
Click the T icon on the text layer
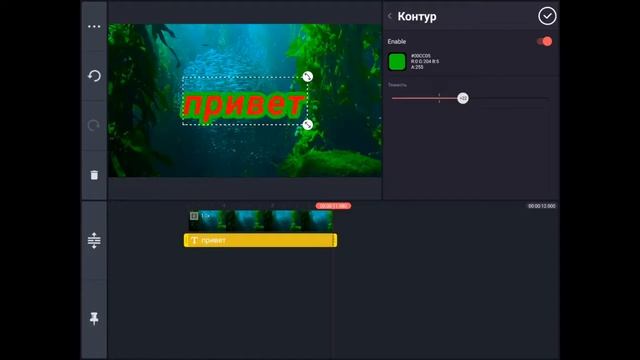coord(194,240)
